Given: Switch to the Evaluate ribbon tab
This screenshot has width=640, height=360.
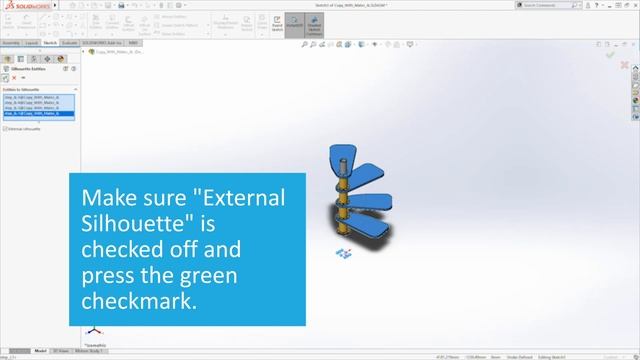Looking at the screenshot, I should tap(69, 43).
